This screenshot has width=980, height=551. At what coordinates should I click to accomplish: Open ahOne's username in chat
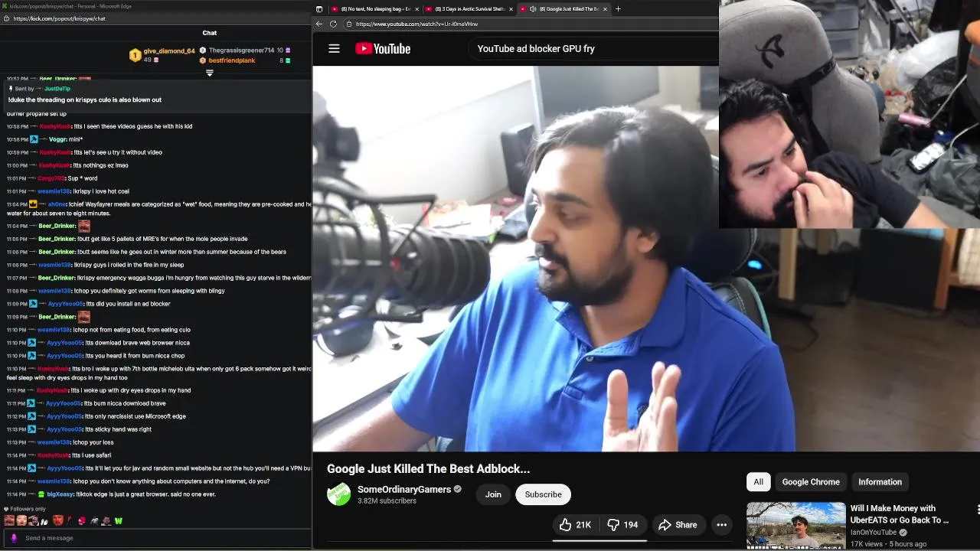tap(57, 204)
